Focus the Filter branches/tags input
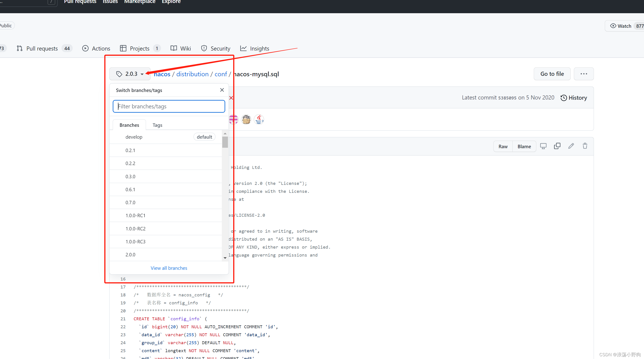Screen dimensions: 644x359 point(169,107)
